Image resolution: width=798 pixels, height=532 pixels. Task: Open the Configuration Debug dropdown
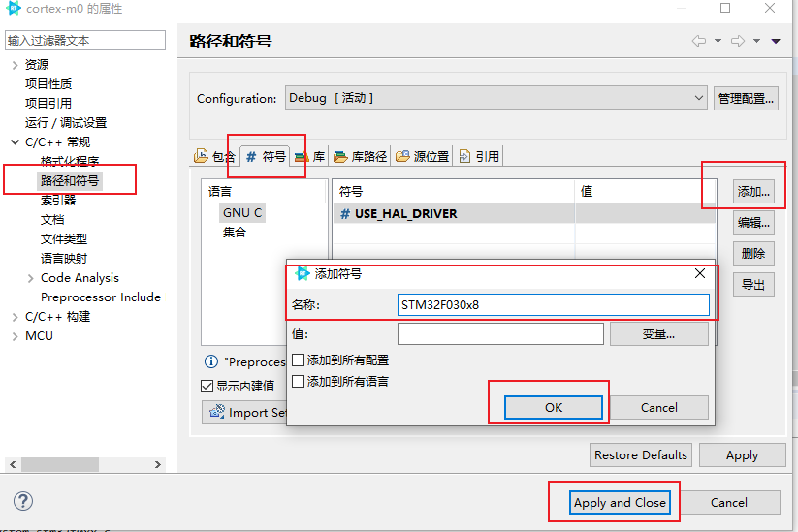pos(495,98)
